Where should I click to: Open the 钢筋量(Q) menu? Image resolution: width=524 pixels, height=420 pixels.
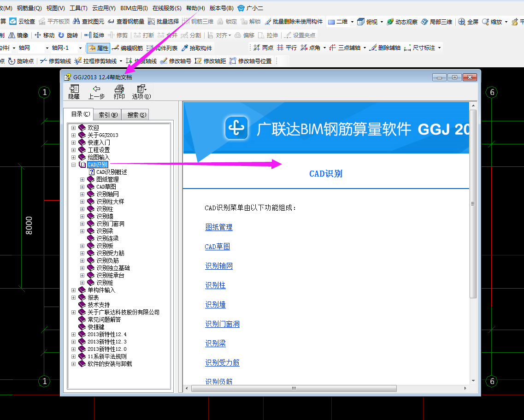click(x=29, y=8)
